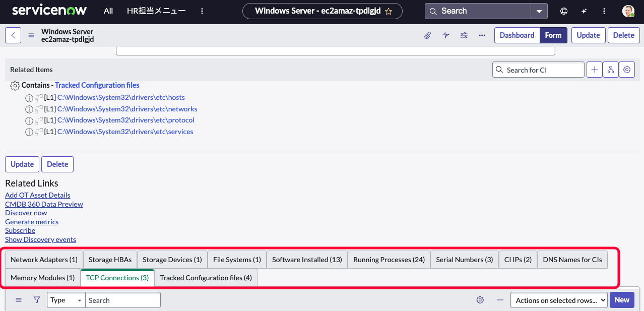Switch to the Running Processes (24) tab
This screenshot has height=311, width=644.
(389, 260)
